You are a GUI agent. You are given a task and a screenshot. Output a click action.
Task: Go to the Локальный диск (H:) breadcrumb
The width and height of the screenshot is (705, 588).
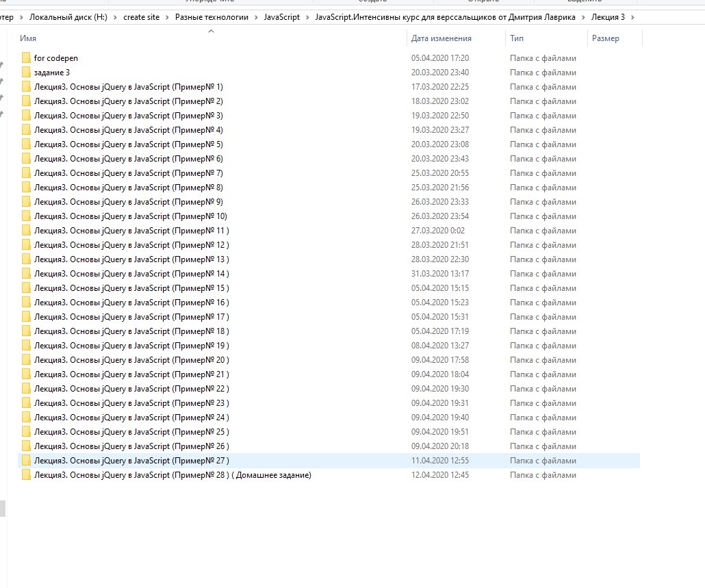(x=68, y=17)
